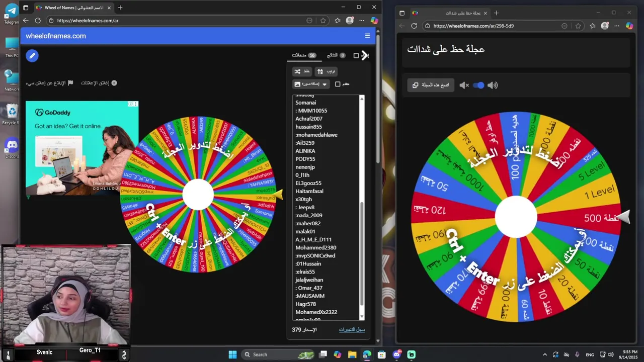Open the Discord desktop shortcut

[x=11, y=148]
